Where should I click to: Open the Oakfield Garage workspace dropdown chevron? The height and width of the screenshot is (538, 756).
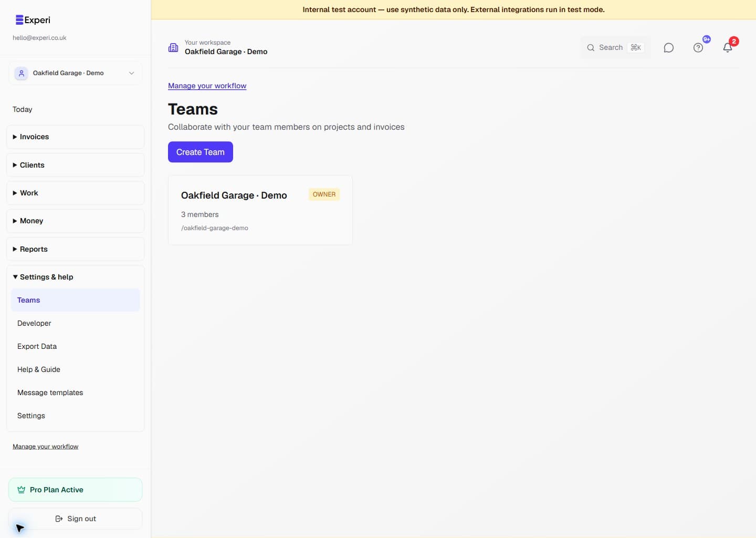pos(131,73)
